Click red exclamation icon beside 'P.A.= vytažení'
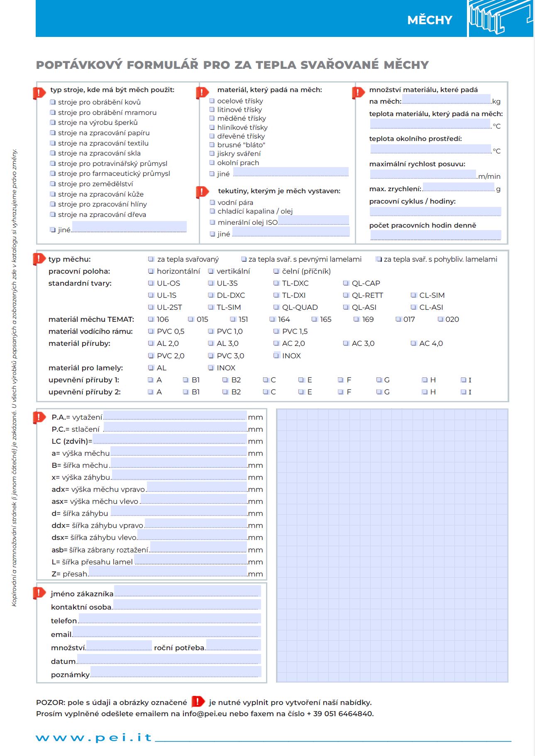 [39, 417]
